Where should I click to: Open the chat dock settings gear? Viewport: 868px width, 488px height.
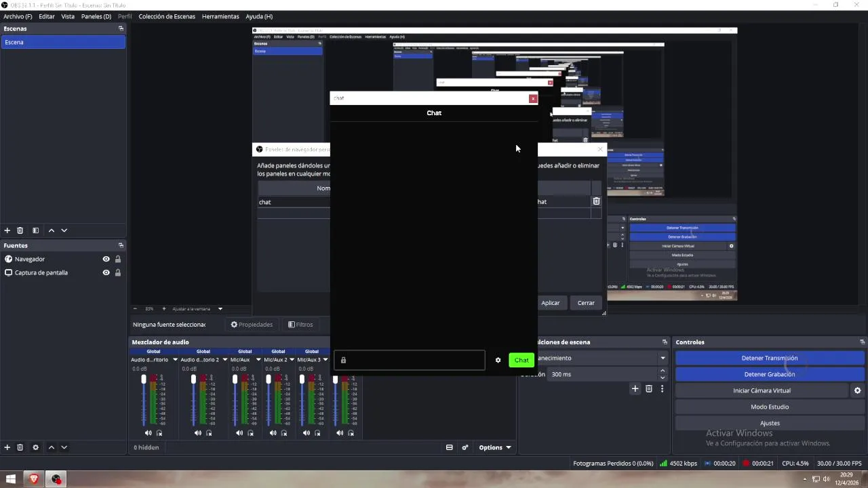coord(498,360)
